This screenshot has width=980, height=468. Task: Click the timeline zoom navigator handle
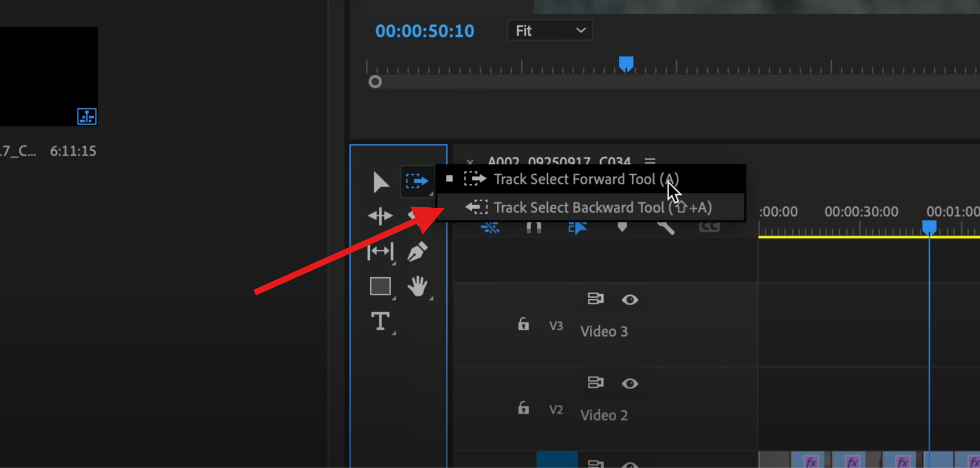375,81
